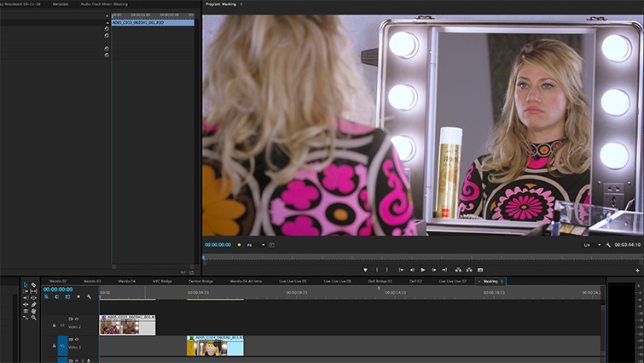Switch to the NYC Bridge sequence tab
This screenshot has height=363, width=644.
[x=162, y=281]
